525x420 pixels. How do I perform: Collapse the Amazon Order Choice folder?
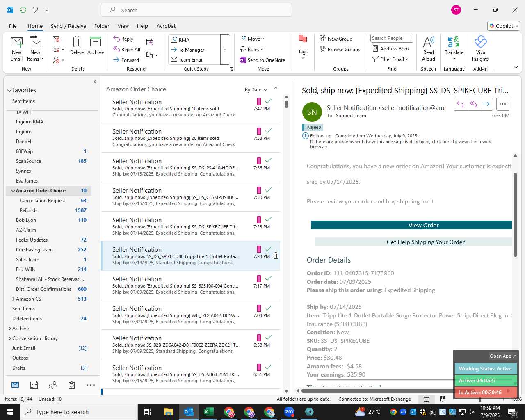(13, 191)
